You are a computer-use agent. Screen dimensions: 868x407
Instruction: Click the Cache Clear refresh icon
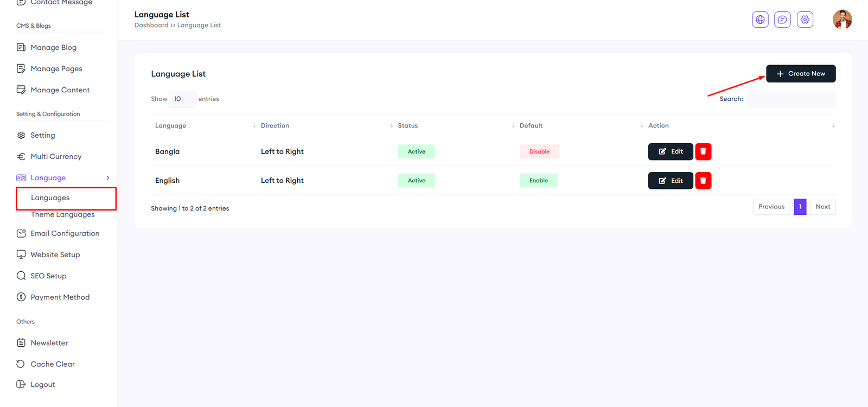pos(21,364)
